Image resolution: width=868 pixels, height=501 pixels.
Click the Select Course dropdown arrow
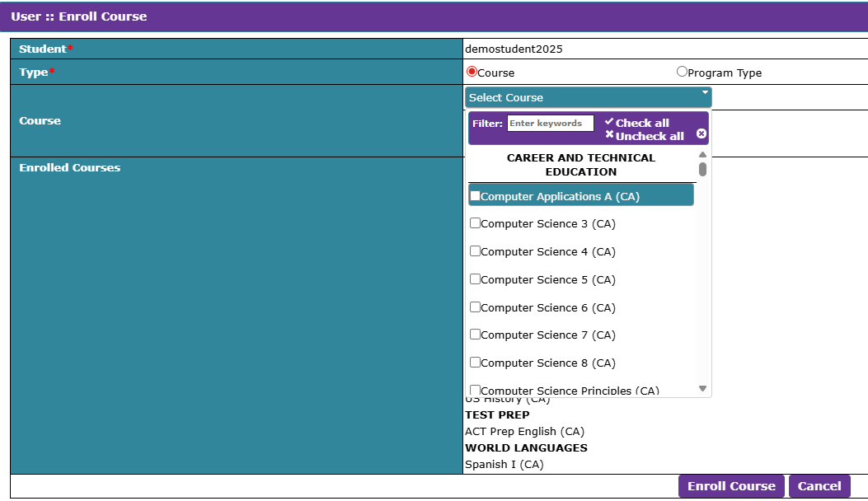705,92
